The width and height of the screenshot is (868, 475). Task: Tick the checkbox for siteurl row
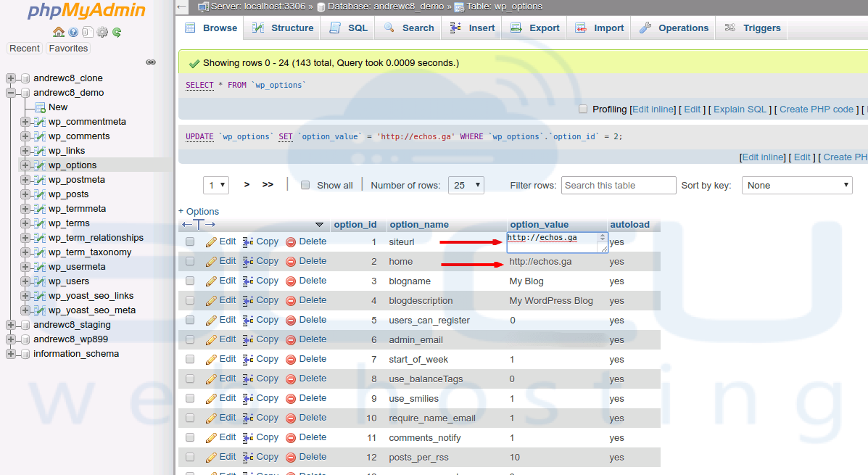190,241
